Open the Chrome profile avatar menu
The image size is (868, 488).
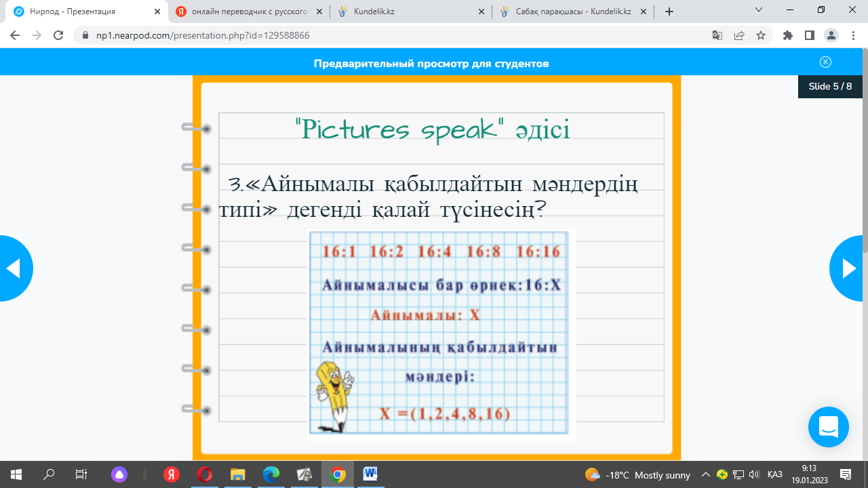(x=831, y=35)
